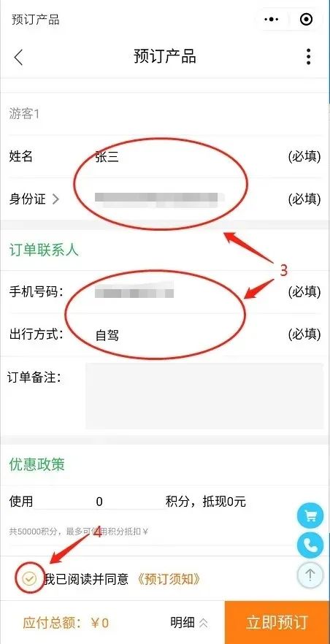This screenshot has height=644, width=330.
Task: Click the 立即预订 book now button
Action: pos(277,622)
